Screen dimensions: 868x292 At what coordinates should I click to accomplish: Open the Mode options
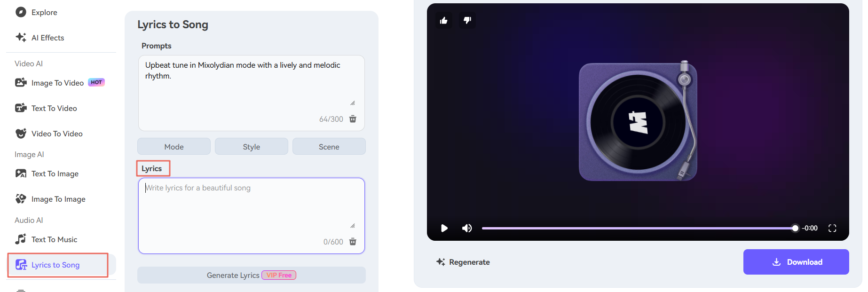[x=174, y=147]
